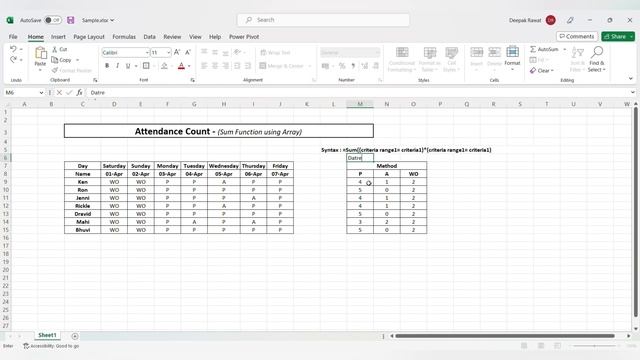Click the Format as Table icon

click(x=429, y=52)
